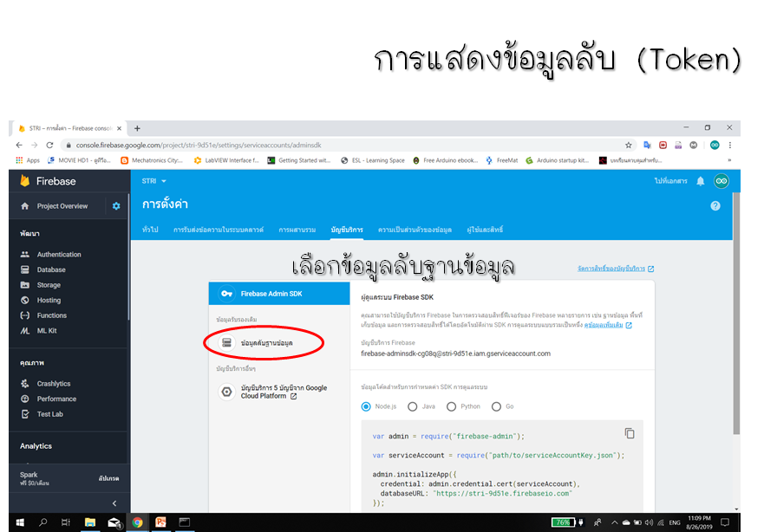Click the notifications bell icon
Viewport: 777px width, 532px height.
tap(700, 181)
